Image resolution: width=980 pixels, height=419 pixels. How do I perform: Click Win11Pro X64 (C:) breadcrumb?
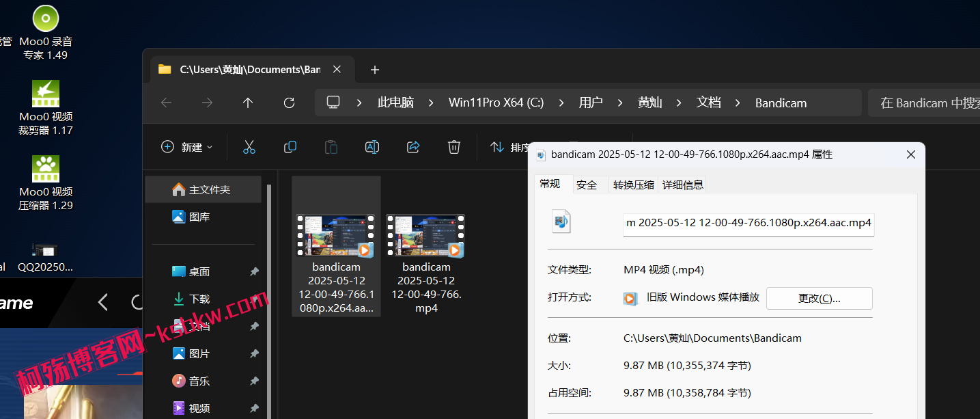point(496,103)
